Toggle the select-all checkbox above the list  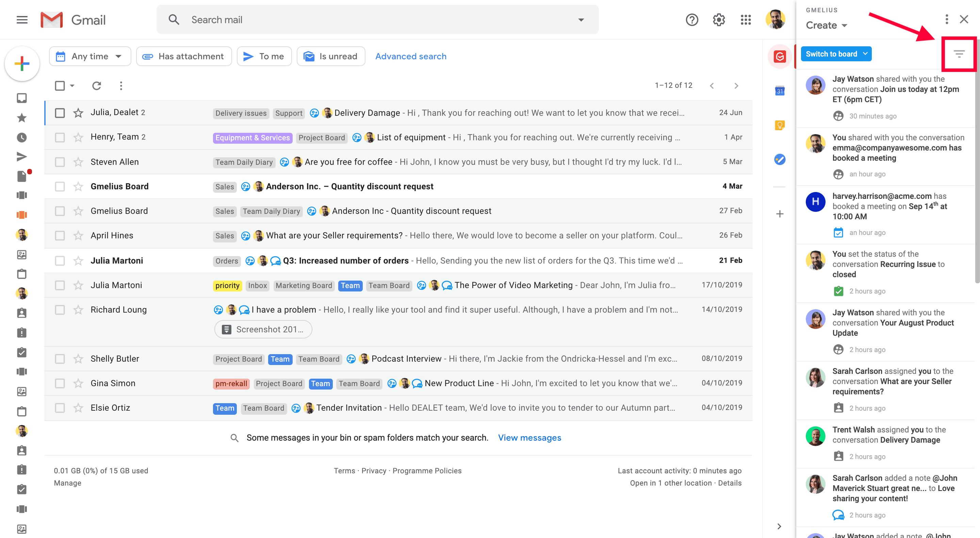coord(60,86)
